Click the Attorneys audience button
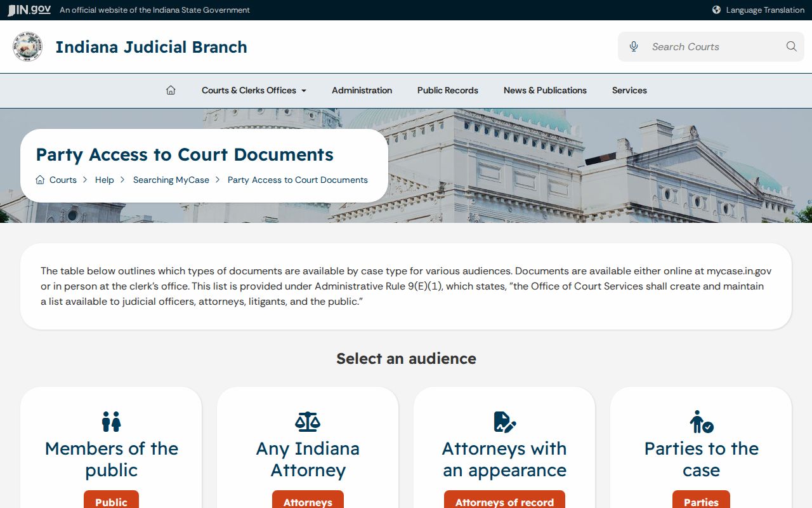This screenshot has height=508, width=812. (x=308, y=500)
